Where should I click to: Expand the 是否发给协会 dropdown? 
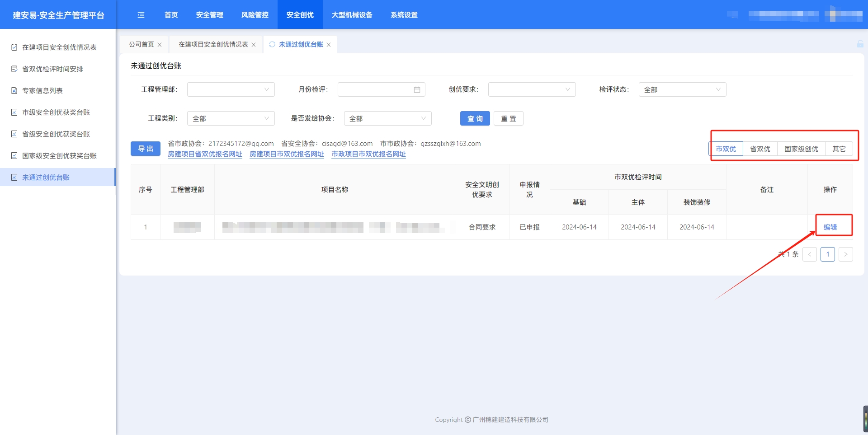(x=387, y=118)
